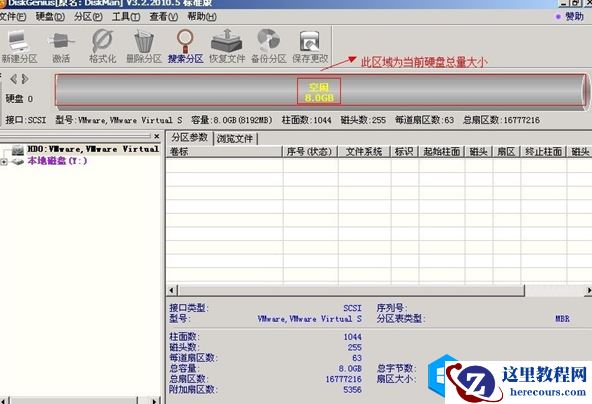Click the 磁头数:255 text in info bar
The height and width of the screenshot is (404, 592).
coord(363,120)
